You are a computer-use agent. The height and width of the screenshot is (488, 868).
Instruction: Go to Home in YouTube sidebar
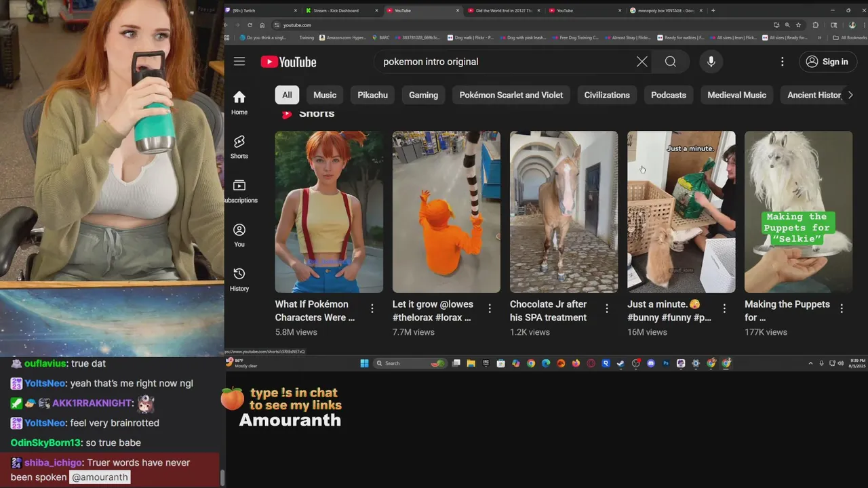click(x=239, y=103)
